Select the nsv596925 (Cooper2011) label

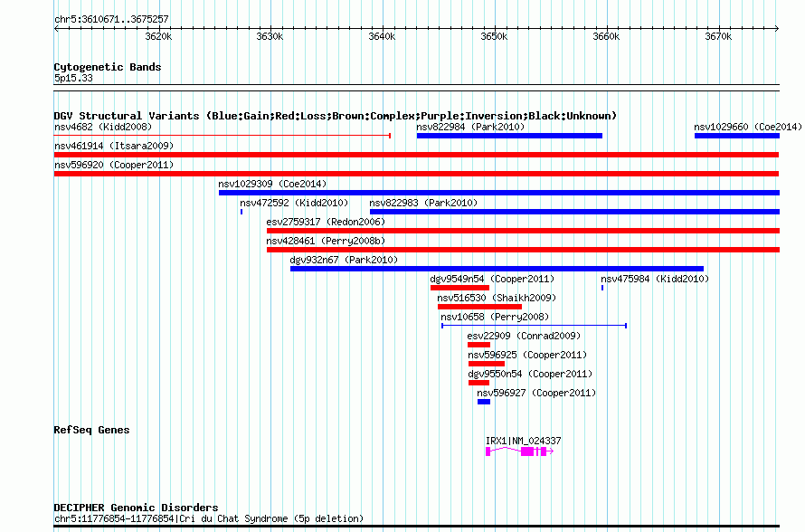pyautogui.click(x=527, y=355)
